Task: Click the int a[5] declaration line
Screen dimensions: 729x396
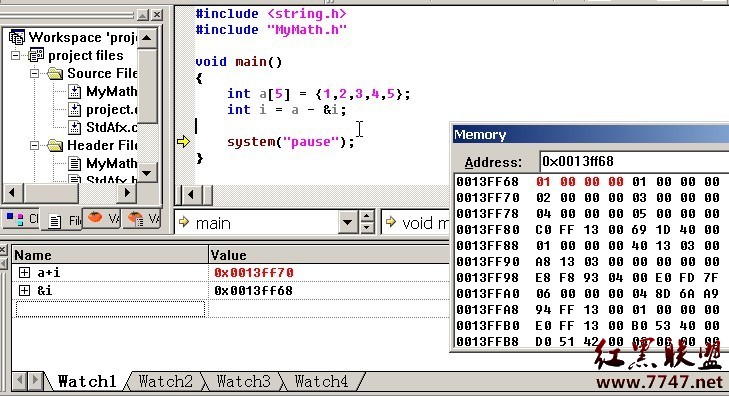Action: (x=318, y=93)
